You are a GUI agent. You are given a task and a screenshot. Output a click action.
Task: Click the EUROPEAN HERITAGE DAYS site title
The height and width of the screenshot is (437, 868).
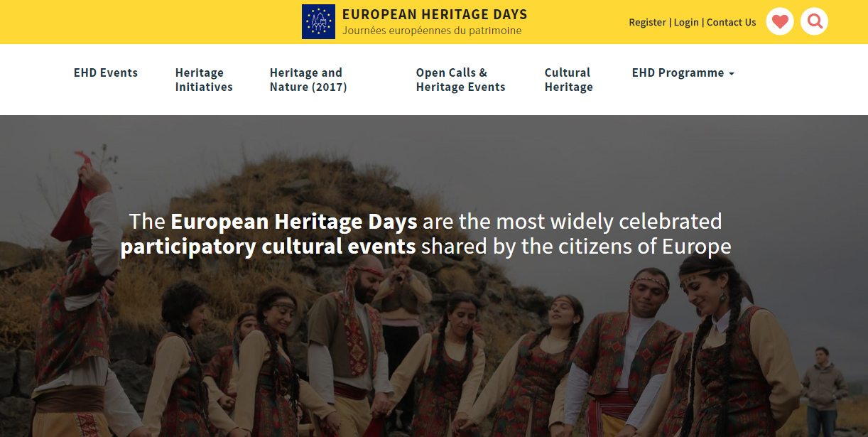click(x=435, y=14)
